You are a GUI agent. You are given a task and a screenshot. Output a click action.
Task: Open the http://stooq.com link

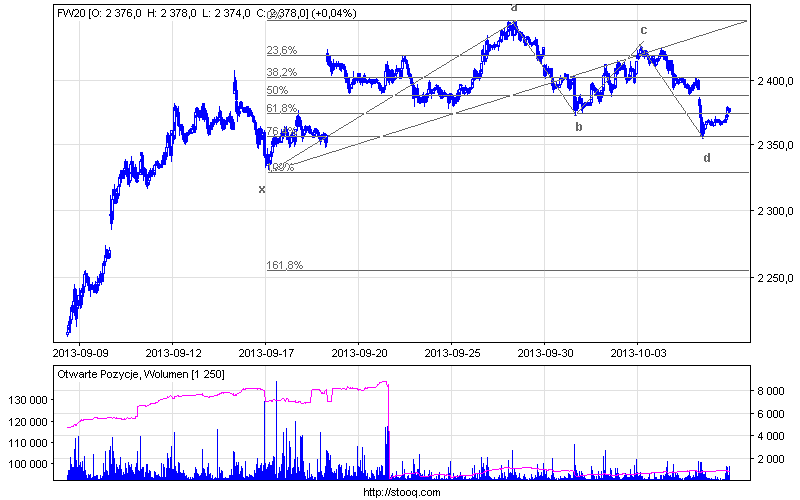[x=402, y=492]
